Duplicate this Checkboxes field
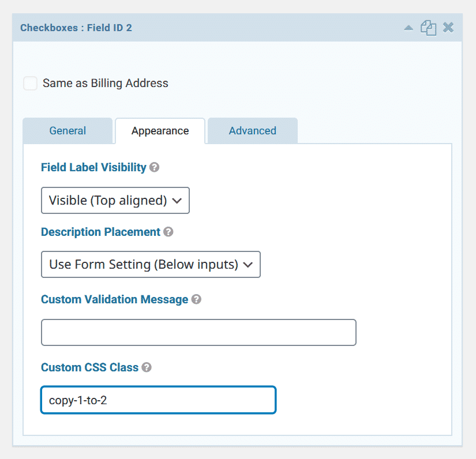This screenshot has width=476, height=459. coord(428,28)
